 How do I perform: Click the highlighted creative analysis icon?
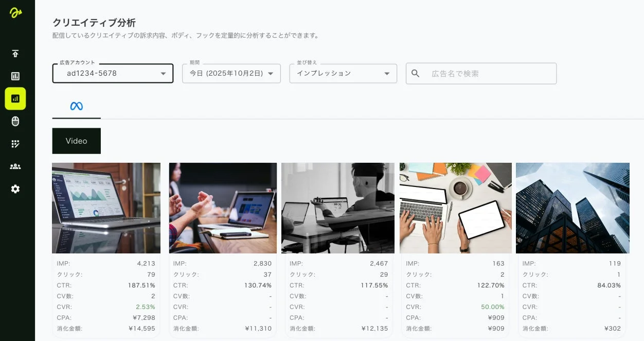pos(15,98)
